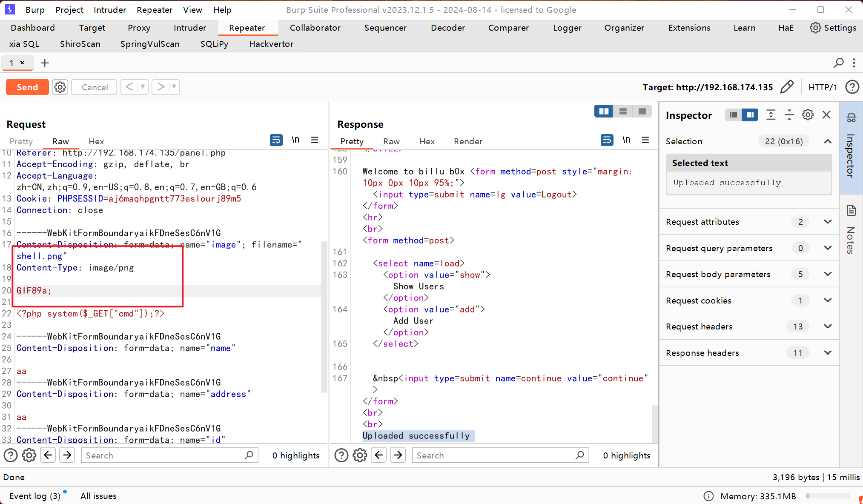863x504 pixels.
Task: Open the send options gear next to Send
Action: [x=60, y=87]
